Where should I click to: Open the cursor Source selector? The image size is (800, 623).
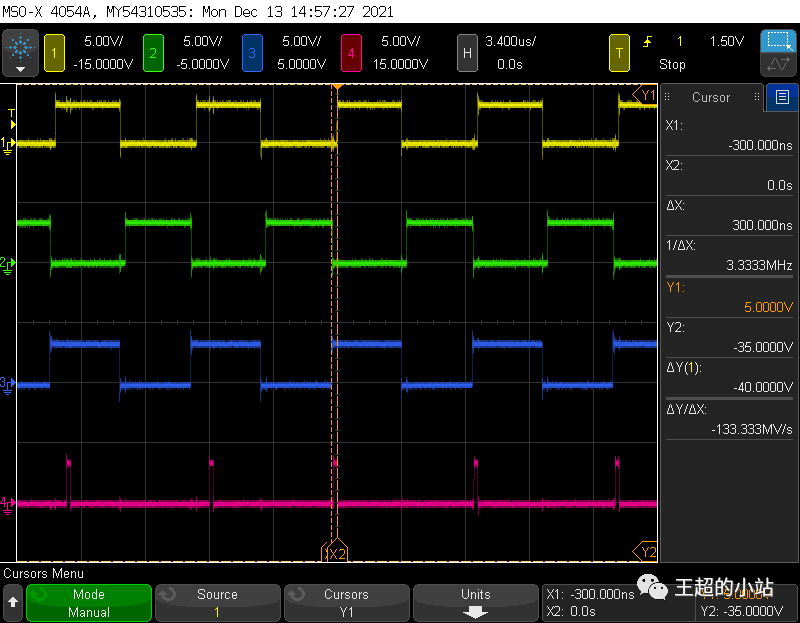pos(217,603)
